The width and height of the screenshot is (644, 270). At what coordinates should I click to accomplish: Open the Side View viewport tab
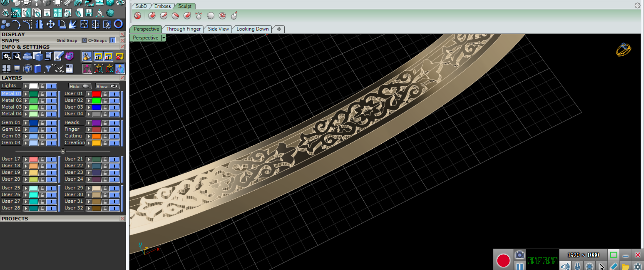[x=218, y=29]
